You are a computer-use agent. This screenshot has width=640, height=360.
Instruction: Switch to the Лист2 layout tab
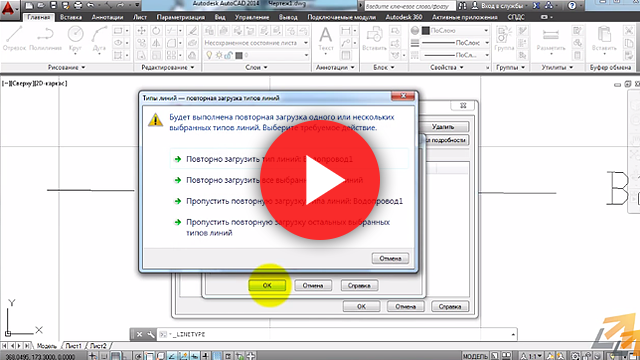(98, 346)
